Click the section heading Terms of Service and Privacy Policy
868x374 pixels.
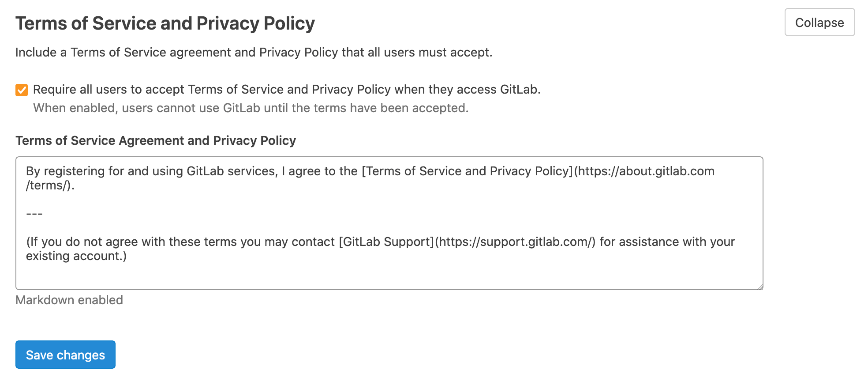coord(165,23)
